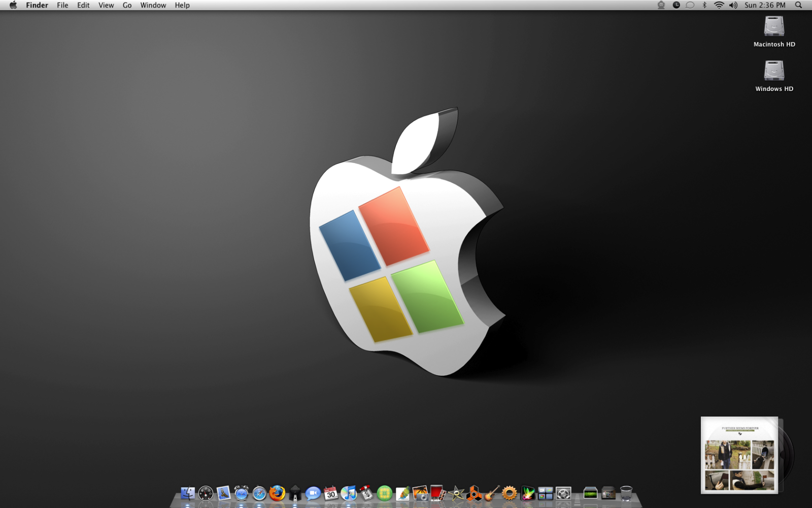Screen dimensions: 812x508
Task: Open the feather document app in Dock
Action: pos(402,493)
